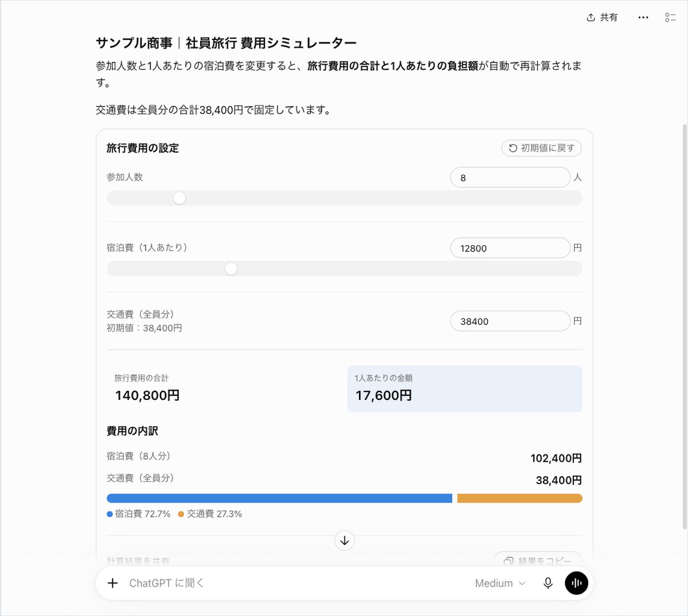The height and width of the screenshot is (616, 688).
Task: Click the 宿泊費（8人分） row label
Action: [139, 456]
